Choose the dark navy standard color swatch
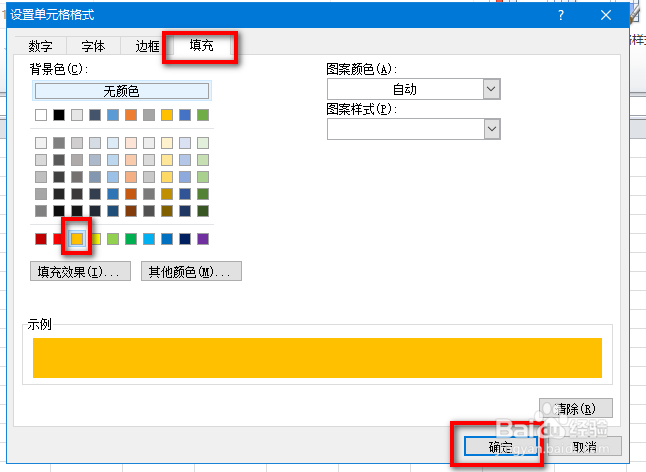This screenshot has width=646, height=472. [x=185, y=239]
